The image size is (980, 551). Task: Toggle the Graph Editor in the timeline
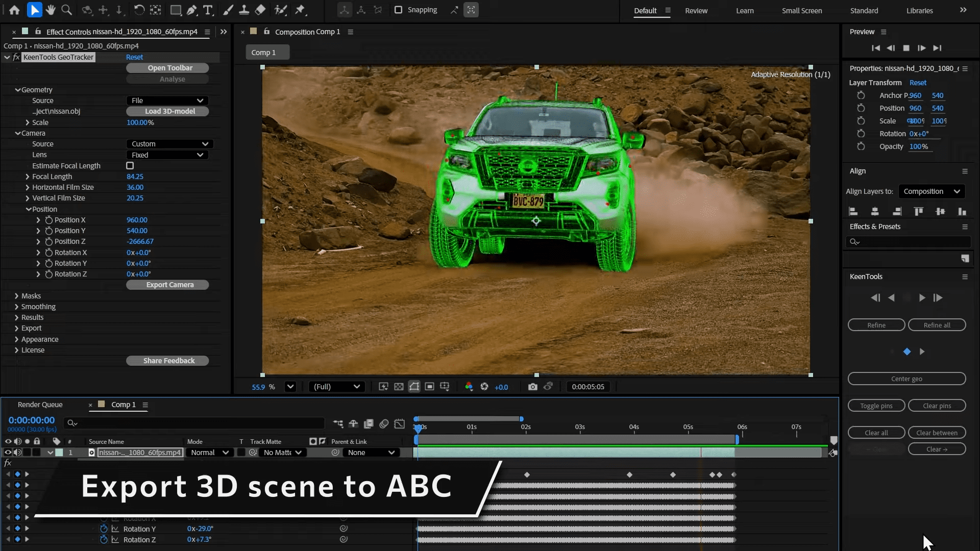click(x=400, y=423)
